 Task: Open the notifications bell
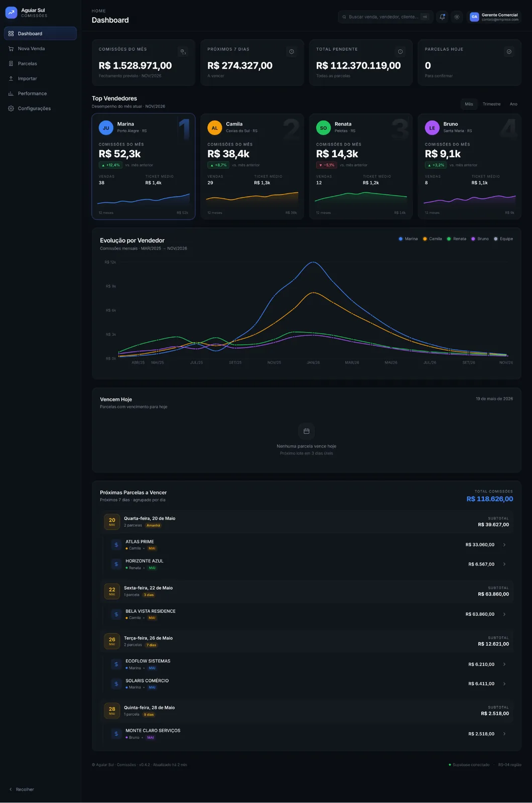click(442, 17)
